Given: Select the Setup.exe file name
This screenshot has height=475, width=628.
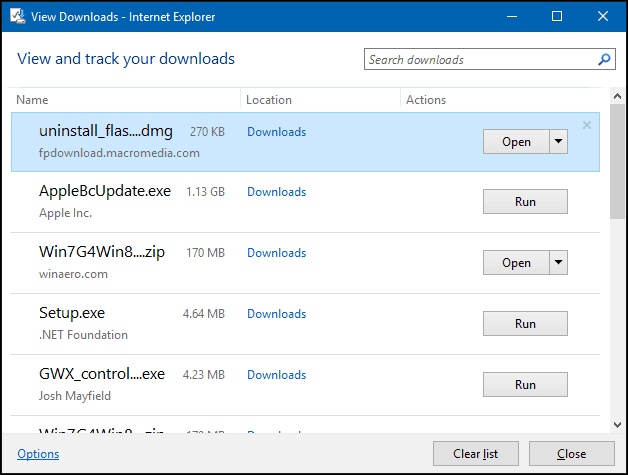Looking at the screenshot, I should [72, 313].
